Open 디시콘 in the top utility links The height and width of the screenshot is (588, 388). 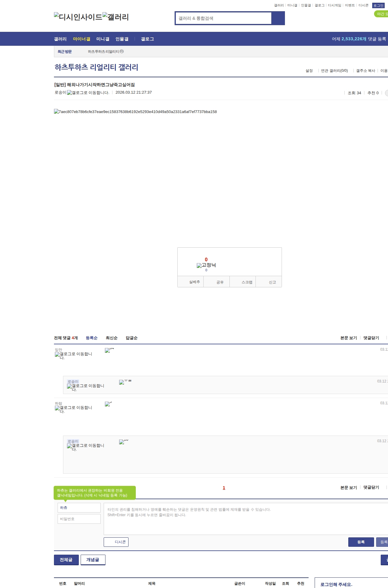click(363, 5)
